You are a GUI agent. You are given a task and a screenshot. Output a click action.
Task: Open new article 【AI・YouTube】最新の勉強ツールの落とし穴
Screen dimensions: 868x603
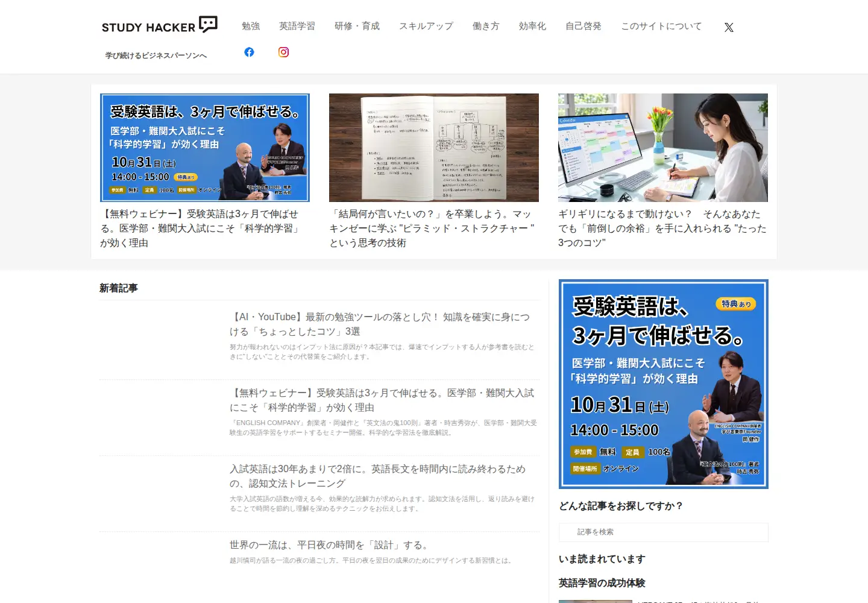click(x=380, y=324)
